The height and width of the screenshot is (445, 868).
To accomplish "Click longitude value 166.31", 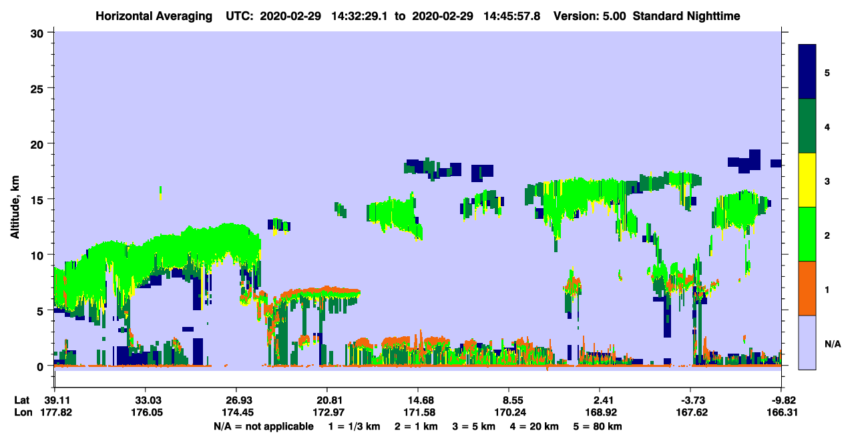I will (781, 412).
